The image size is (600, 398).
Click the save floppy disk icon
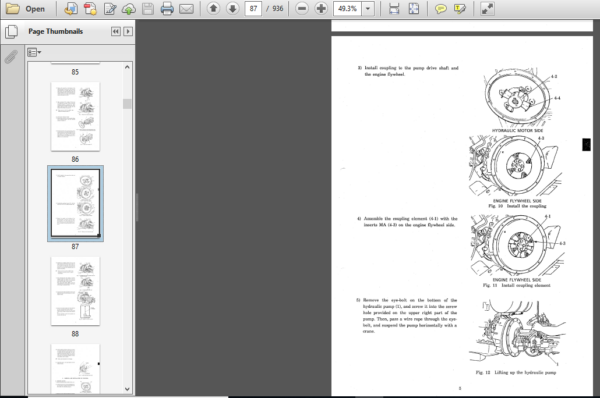148,9
